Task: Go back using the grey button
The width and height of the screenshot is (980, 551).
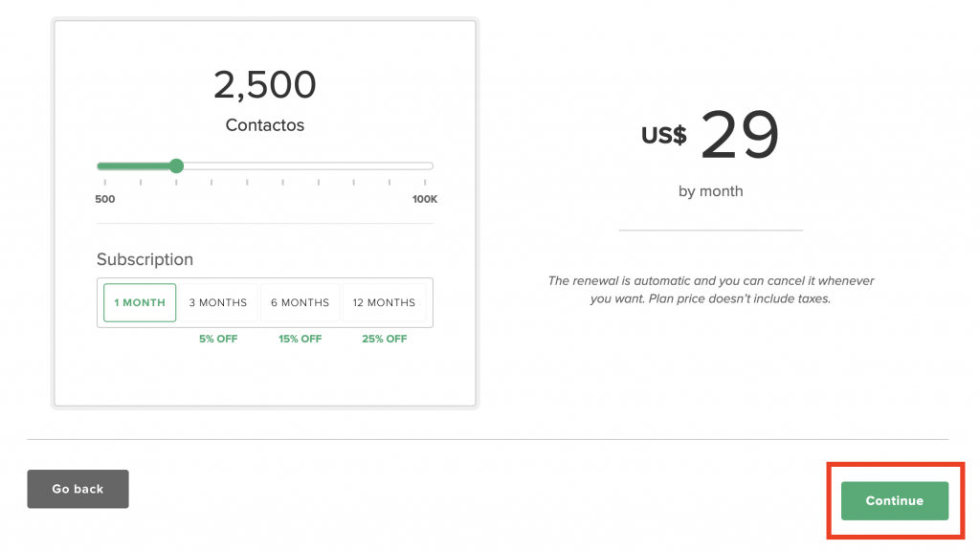Action: [78, 489]
